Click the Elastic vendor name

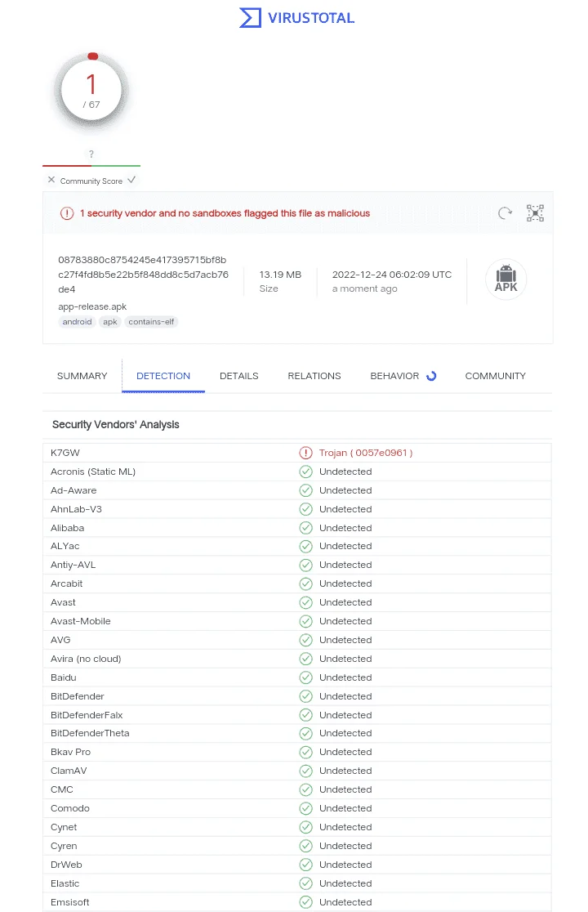[x=65, y=883]
